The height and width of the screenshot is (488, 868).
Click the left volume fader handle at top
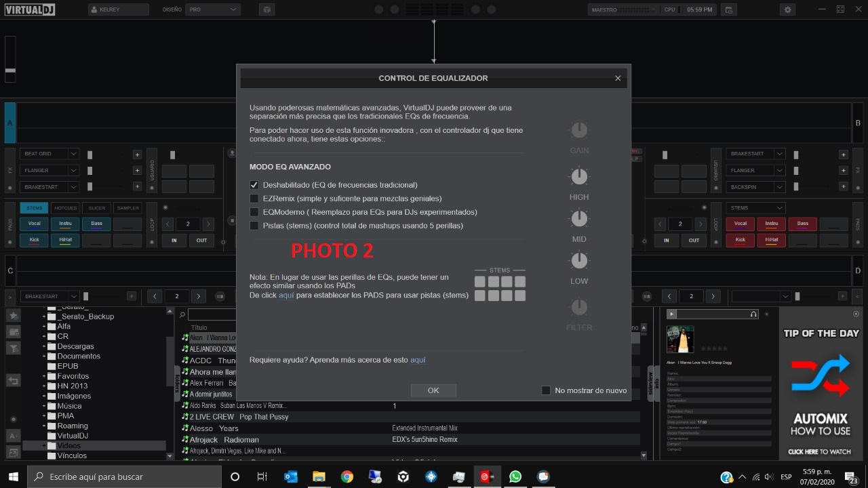10,70
